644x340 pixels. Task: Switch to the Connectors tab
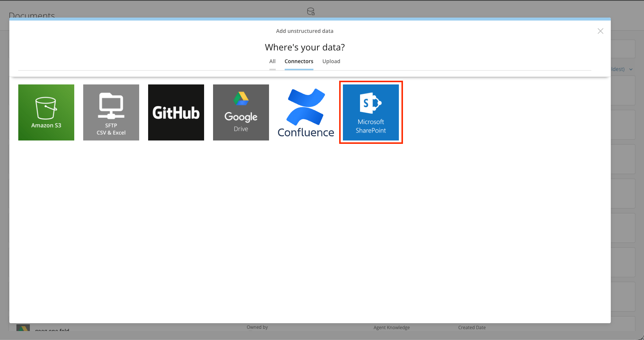tap(299, 61)
